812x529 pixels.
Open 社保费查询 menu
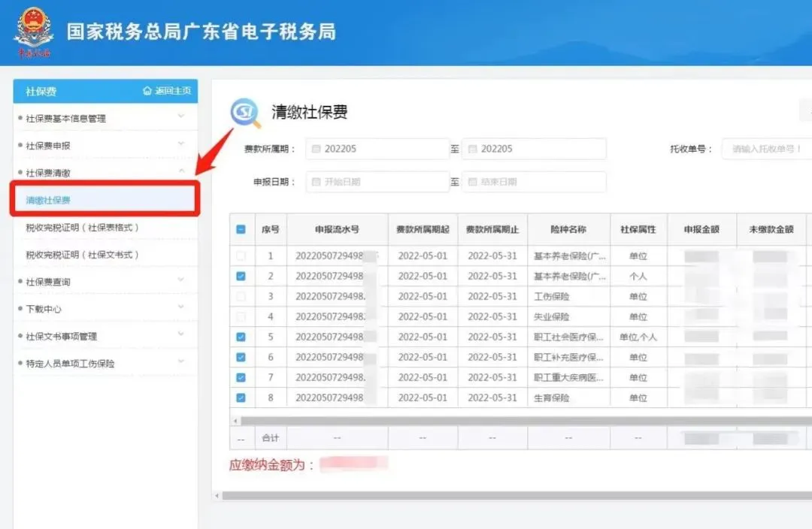(x=105, y=282)
